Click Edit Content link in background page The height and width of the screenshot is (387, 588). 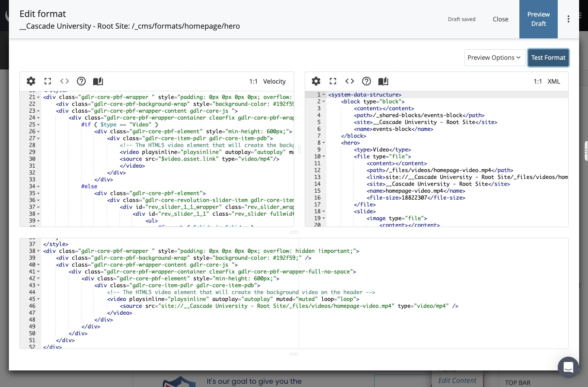pyautogui.click(x=457, y=381)
